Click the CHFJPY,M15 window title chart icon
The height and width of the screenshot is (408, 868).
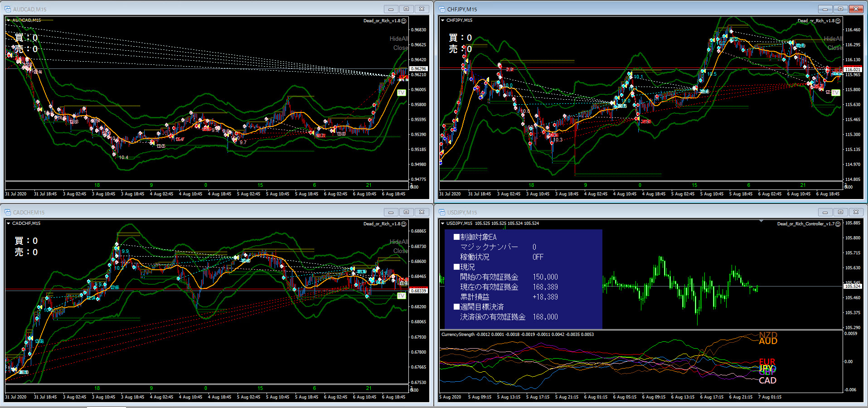click(x=442, y=9)
